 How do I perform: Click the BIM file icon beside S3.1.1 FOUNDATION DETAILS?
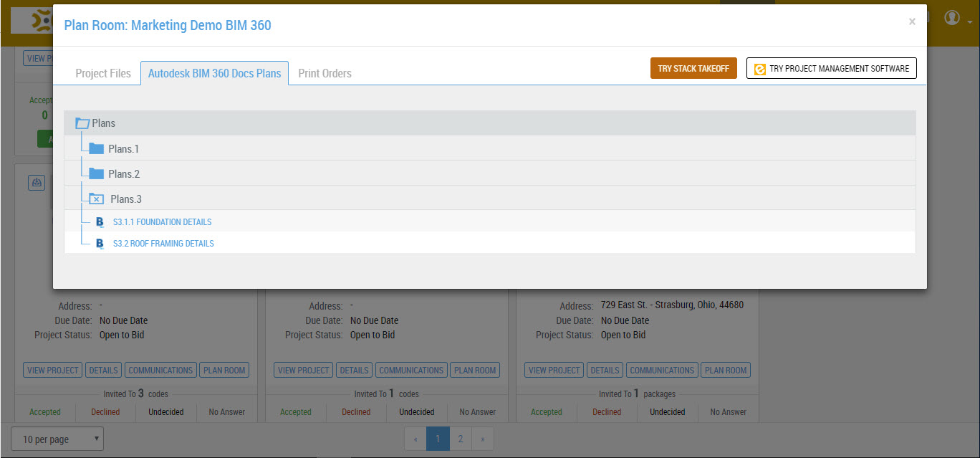tap(100, 222)
